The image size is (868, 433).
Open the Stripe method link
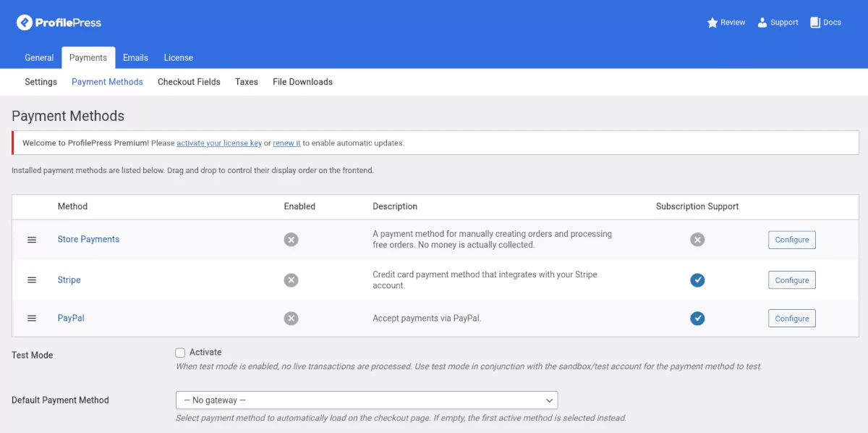[x=69, y=280]
